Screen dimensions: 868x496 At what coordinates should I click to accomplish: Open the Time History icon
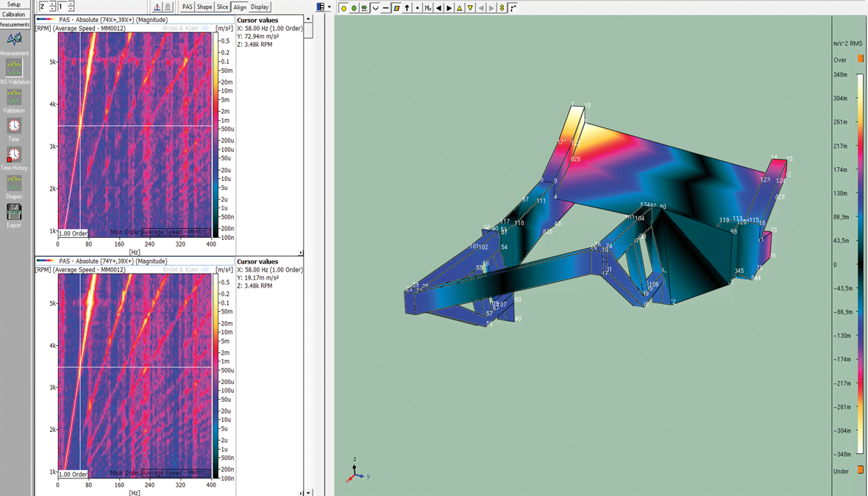tap(14, 155)
